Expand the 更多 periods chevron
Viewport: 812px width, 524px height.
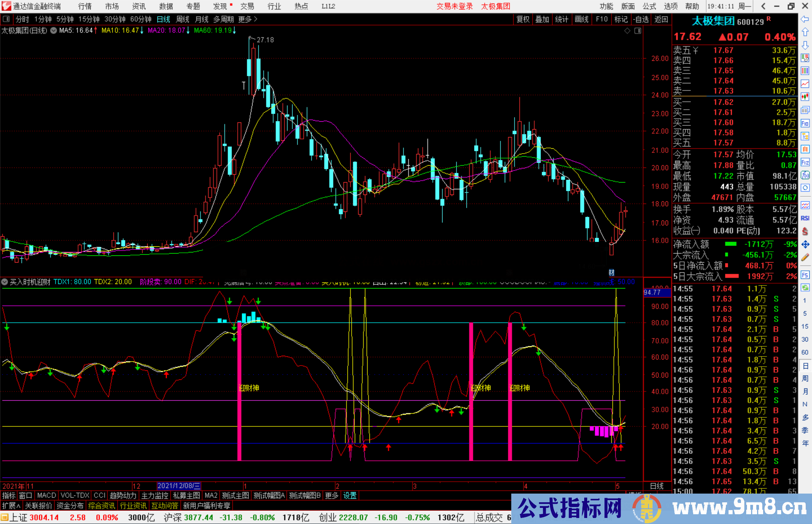click(x=256, y=19)
